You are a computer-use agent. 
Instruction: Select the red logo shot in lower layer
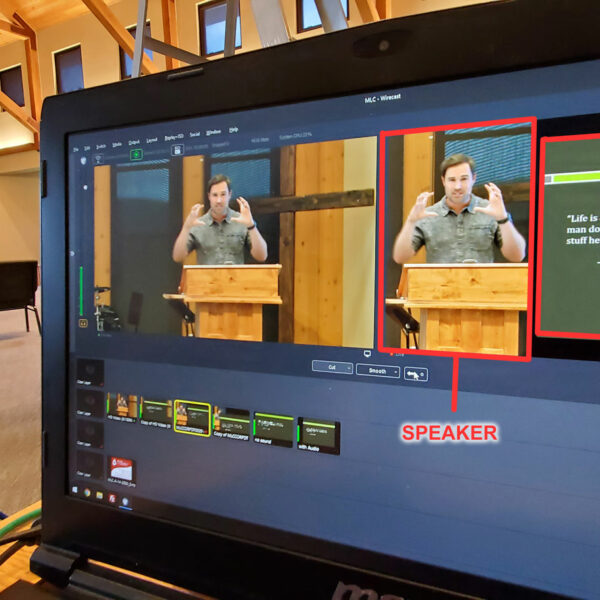pos(120,469)
